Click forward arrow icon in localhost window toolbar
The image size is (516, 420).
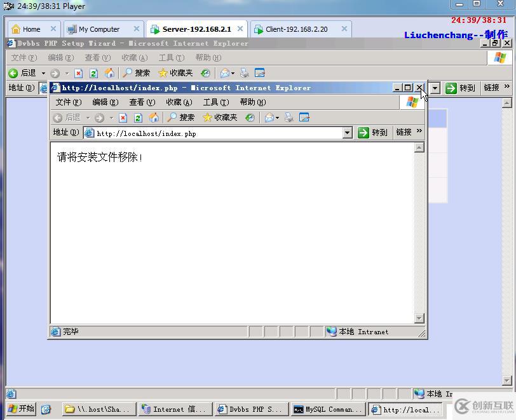point(99,118)
